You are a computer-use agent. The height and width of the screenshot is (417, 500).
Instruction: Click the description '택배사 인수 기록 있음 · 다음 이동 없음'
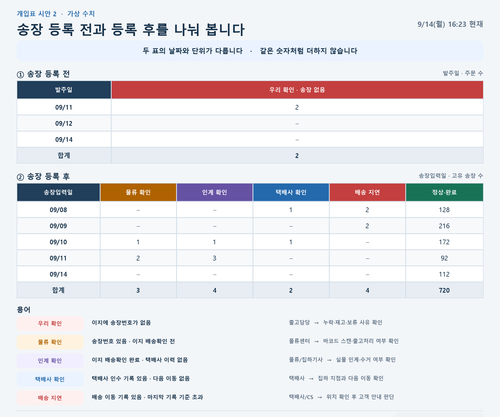[x=141, y=379]
